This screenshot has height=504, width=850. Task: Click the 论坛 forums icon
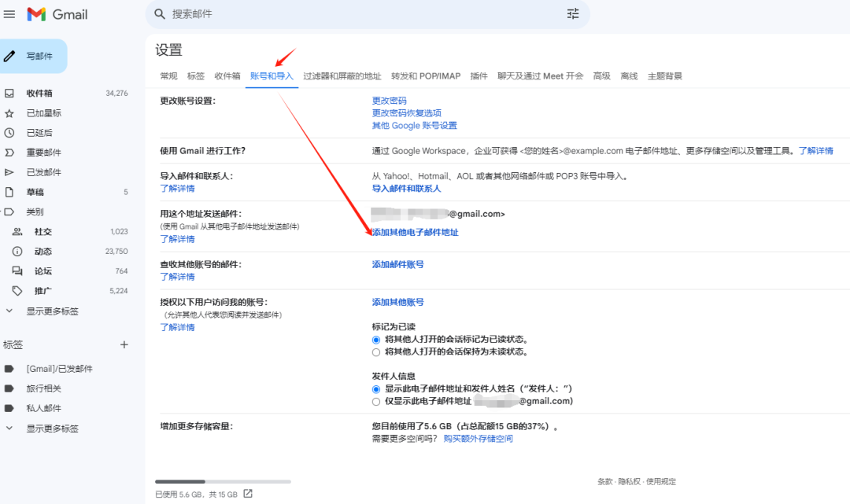(x=17, y=270)
